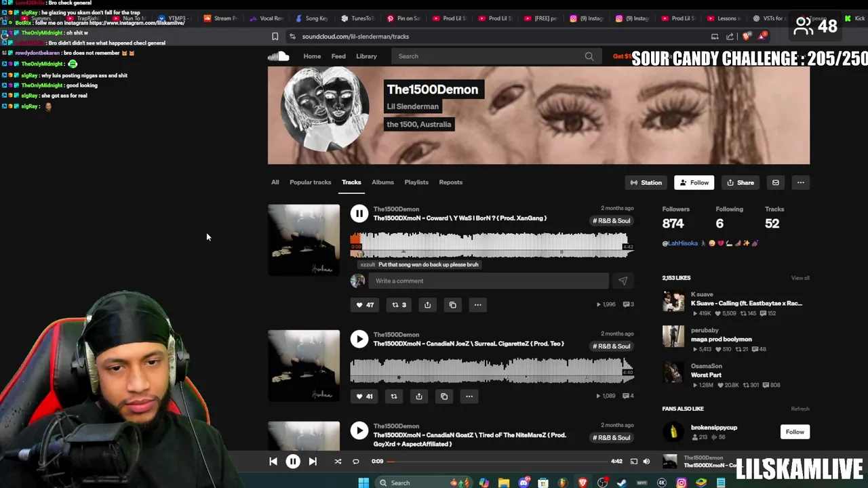
Task: Like the CanadiaN JoeZ track with 41 likes
Action: [x=364, y=396]
